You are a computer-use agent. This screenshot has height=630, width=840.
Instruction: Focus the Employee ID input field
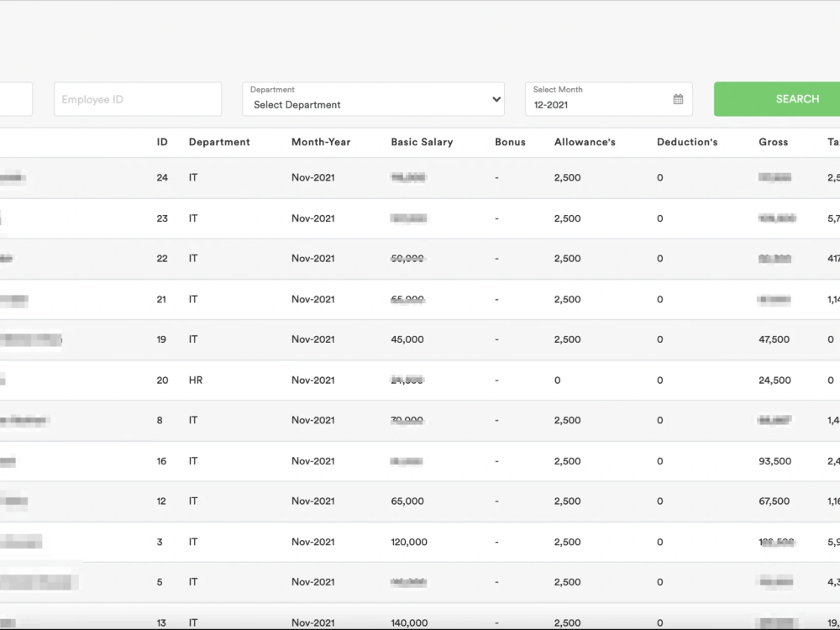click(138, 99)
